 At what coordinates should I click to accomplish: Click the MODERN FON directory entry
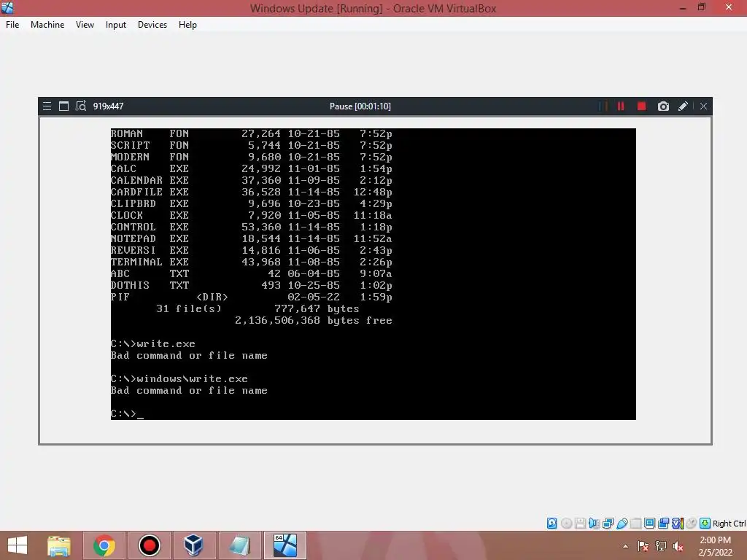click(251, 157)
